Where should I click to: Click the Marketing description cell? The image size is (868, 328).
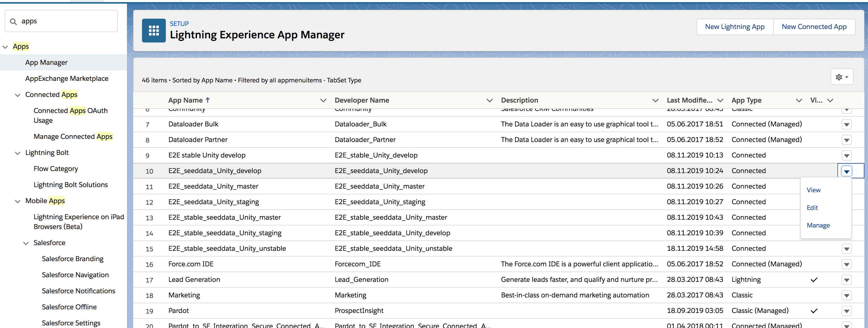575,295
